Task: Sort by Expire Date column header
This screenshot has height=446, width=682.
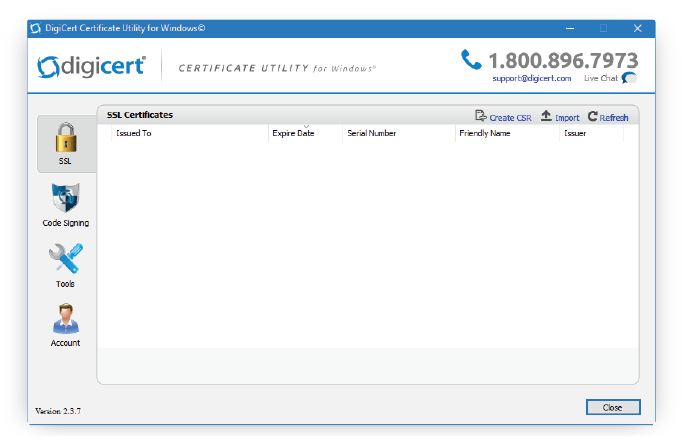Action: 305,133
